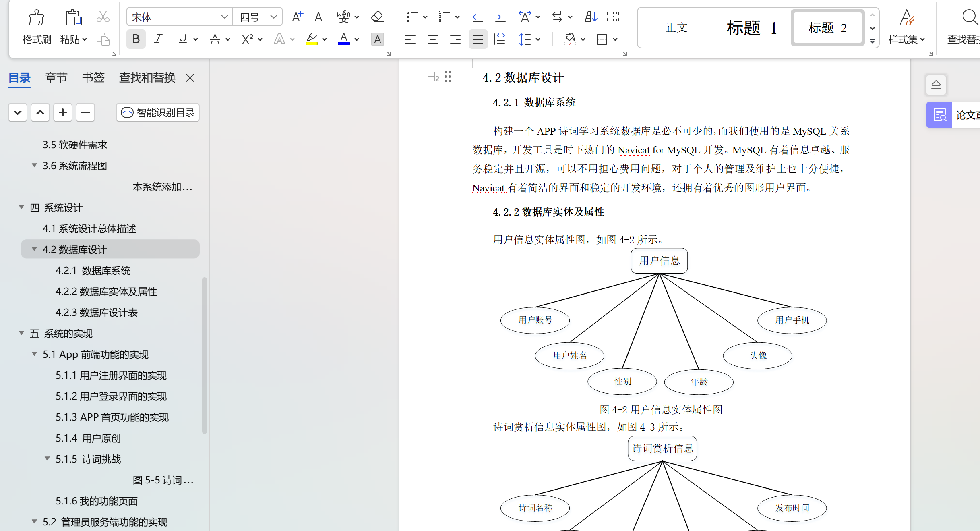Click the sort icon in the toolbar

tap(590, 17)
